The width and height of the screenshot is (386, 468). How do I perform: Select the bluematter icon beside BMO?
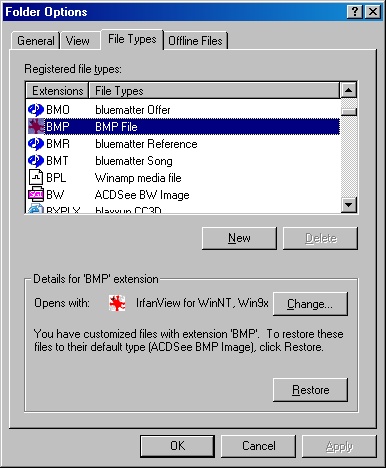tap(36, 110)
